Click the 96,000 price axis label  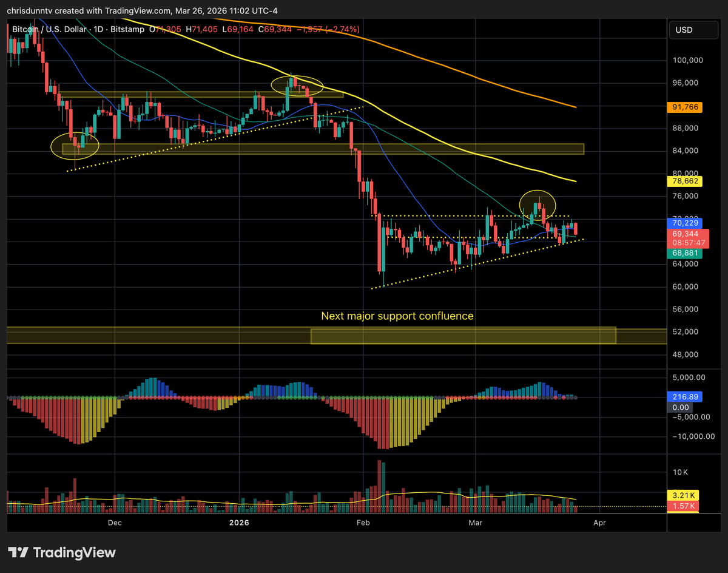point(686,83)
